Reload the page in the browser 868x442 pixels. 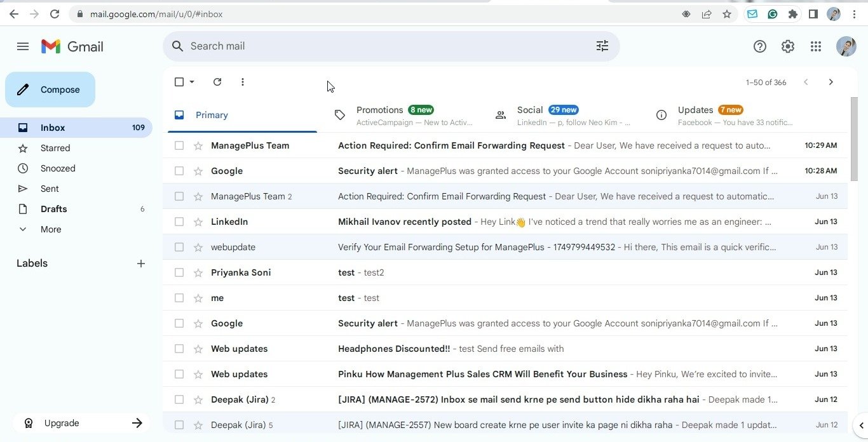tap(55, 14)
